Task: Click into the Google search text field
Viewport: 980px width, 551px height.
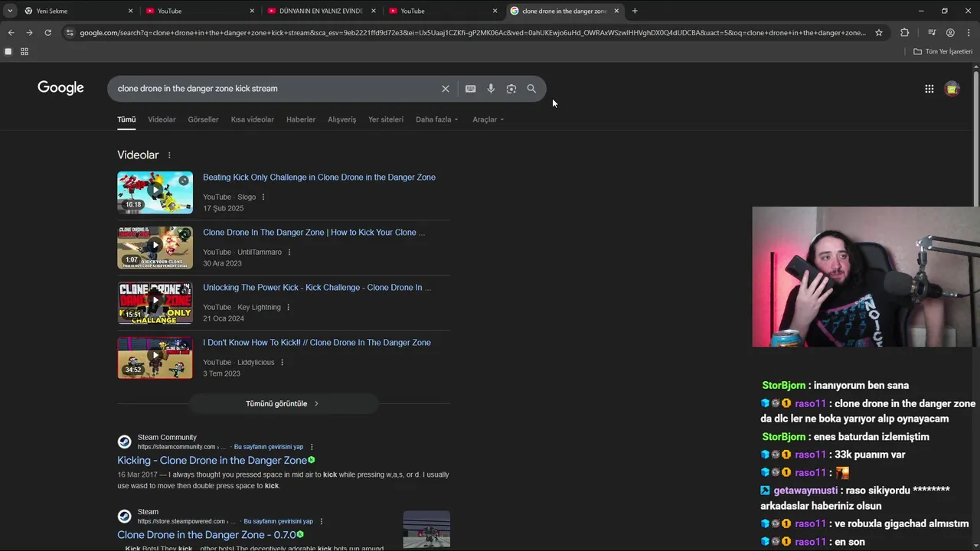Action: point(276,89)
